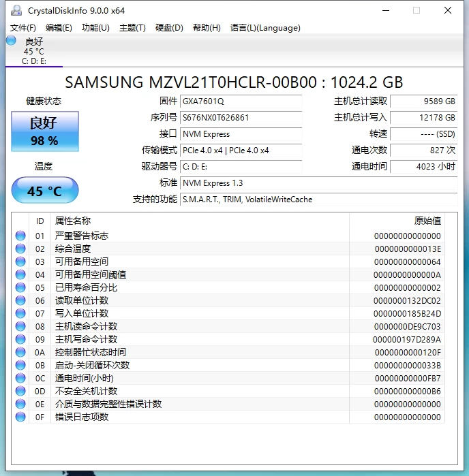Screen dimensions: 469x476
Task: Close the CrystalDiskInfo window
Action: pos(448,11)
